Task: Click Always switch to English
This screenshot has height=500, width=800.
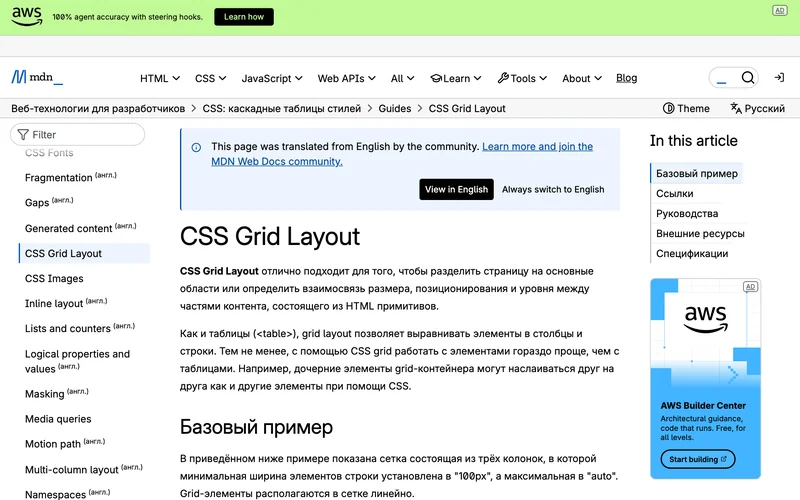Action: pyautogui.click(x=553, y=189)
